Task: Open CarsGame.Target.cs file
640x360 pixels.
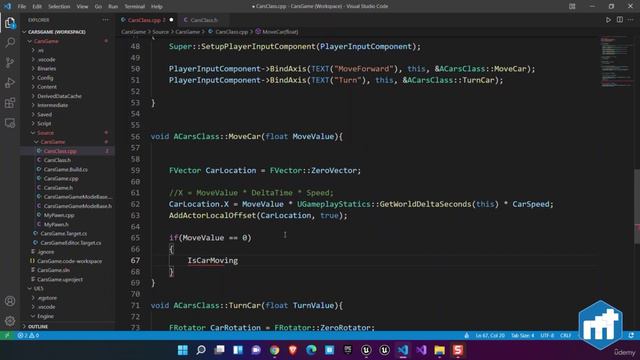Action: point(64,233)
